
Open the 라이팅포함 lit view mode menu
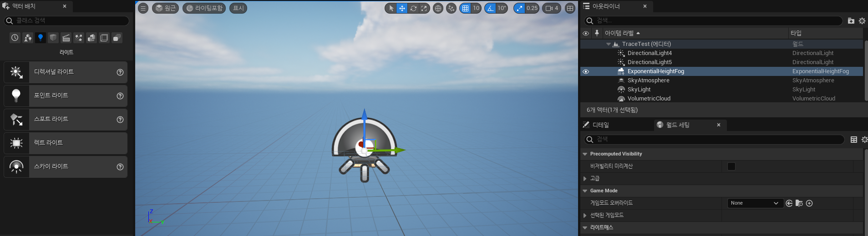(x=204, y=8)
